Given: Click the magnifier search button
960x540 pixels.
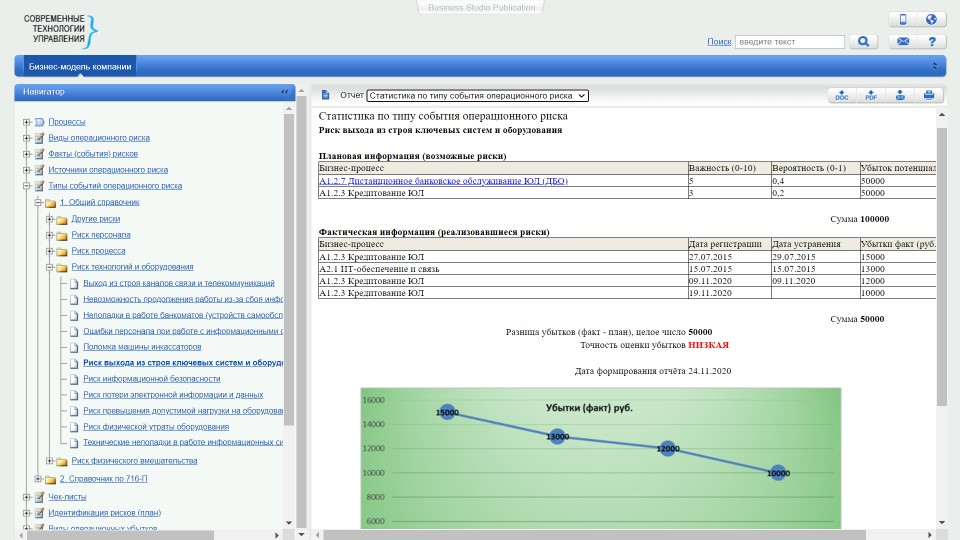Looking at the screenshot, I should pos(863,42).
